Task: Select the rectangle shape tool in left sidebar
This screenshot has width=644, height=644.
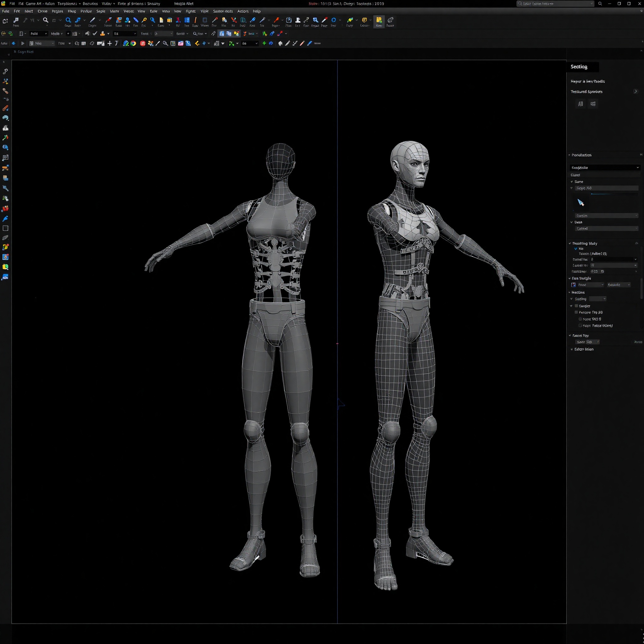Action: pos(5,228)
